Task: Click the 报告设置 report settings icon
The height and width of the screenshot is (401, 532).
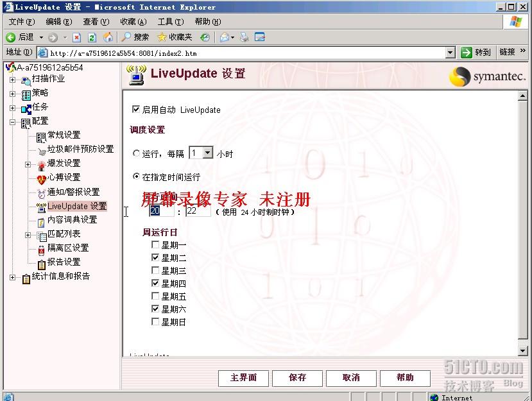Action: 41,264
